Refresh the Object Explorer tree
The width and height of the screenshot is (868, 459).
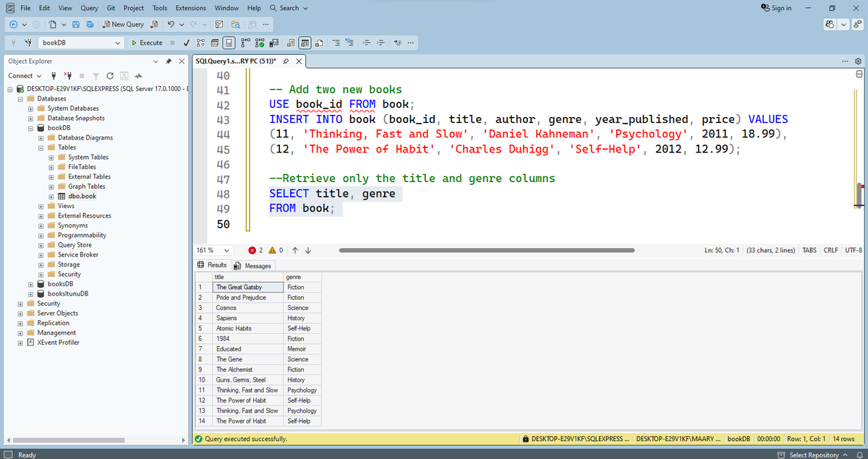click(x=109, y=76)
